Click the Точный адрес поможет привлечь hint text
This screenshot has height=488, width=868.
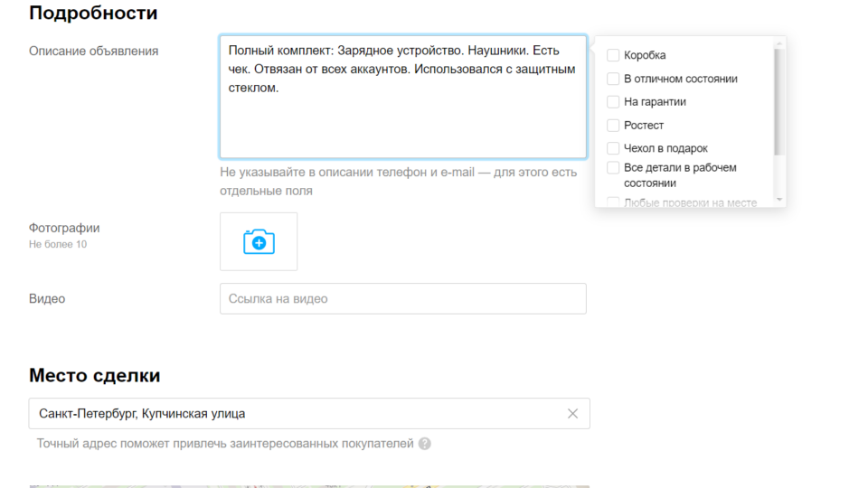225,444
